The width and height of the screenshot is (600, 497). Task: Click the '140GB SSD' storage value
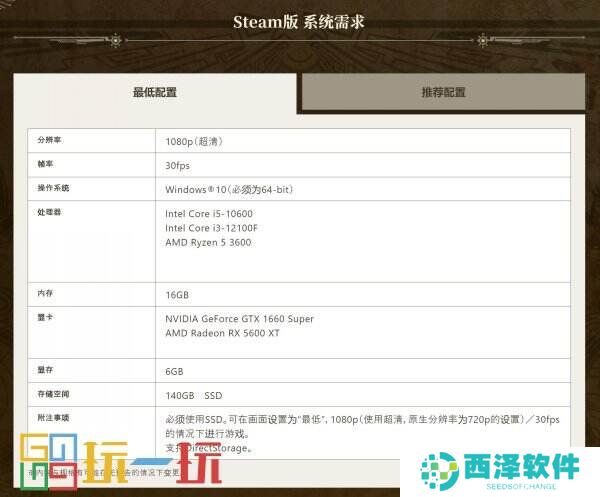pos(194,395)
